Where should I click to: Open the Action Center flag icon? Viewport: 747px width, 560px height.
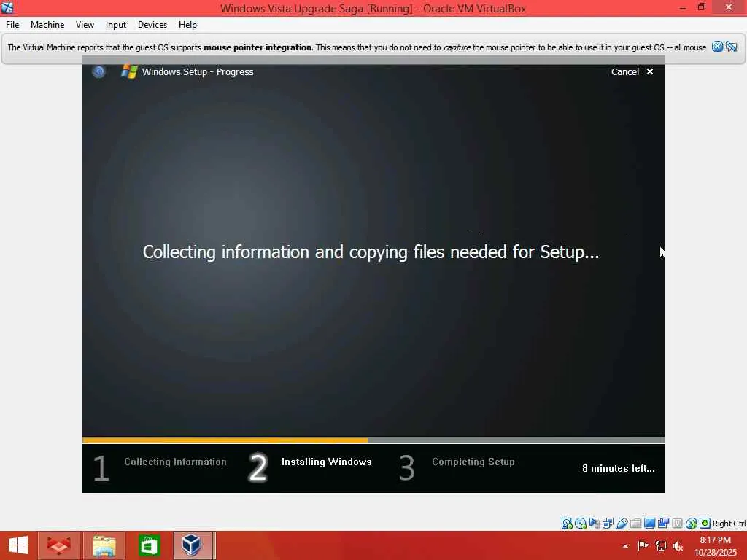point(643,545)
